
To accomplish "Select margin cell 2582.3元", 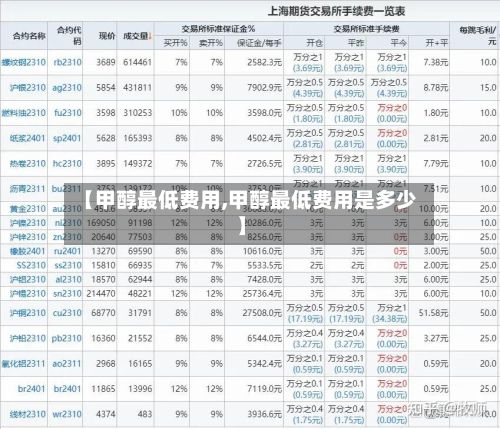I will coord(264,62).
